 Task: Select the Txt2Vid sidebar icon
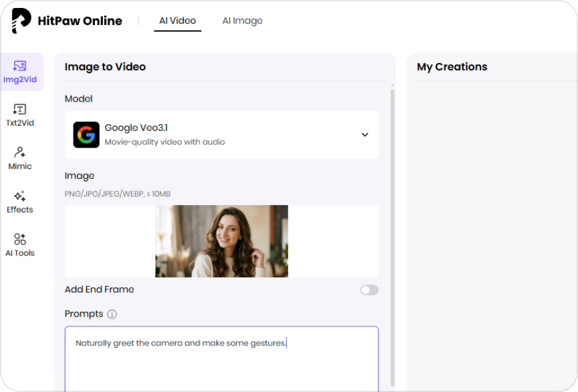pos(20,115)
